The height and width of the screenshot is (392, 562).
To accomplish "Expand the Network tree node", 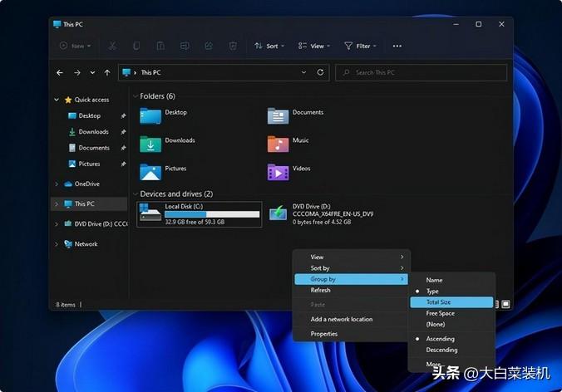I will 57,244.
